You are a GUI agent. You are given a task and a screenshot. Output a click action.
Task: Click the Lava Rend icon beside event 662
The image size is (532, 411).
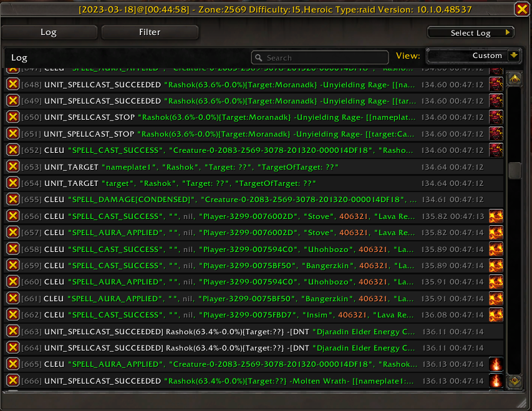pyautogui.click(x=496, y=314)
